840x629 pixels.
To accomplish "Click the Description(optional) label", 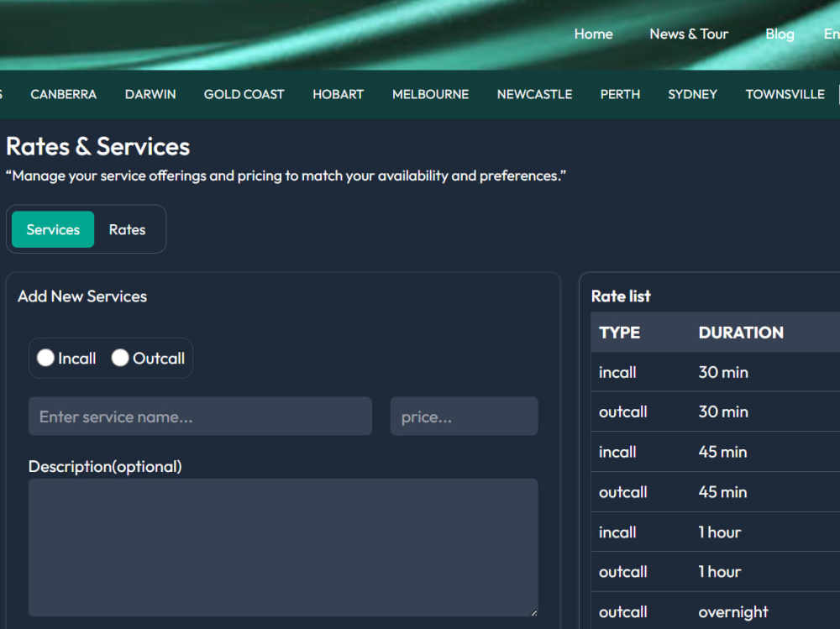I will [105, 467].
